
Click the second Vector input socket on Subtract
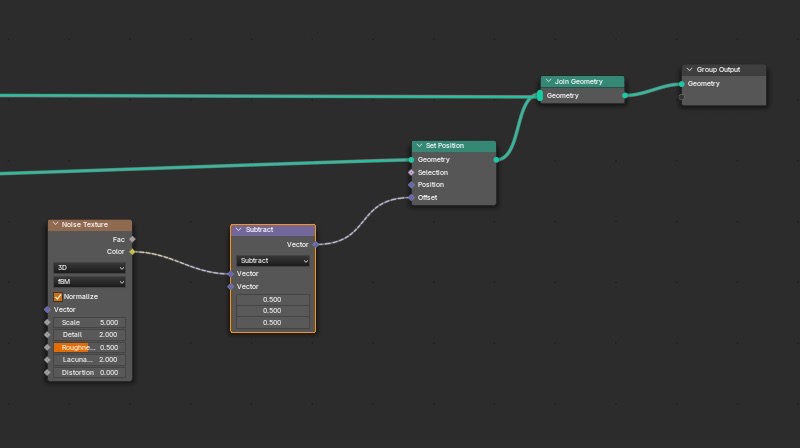click(x=231, y=287)
